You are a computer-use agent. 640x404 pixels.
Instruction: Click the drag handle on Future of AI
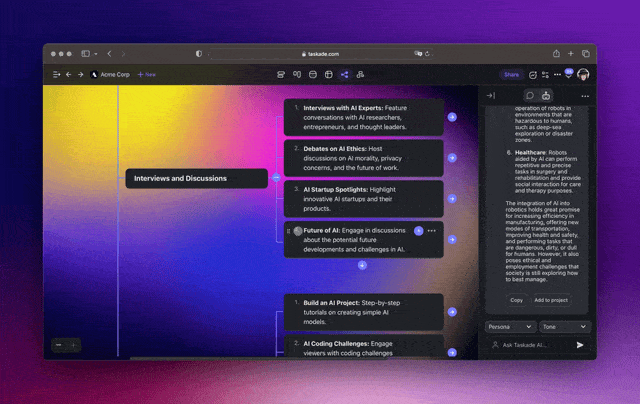pos(289,231)
